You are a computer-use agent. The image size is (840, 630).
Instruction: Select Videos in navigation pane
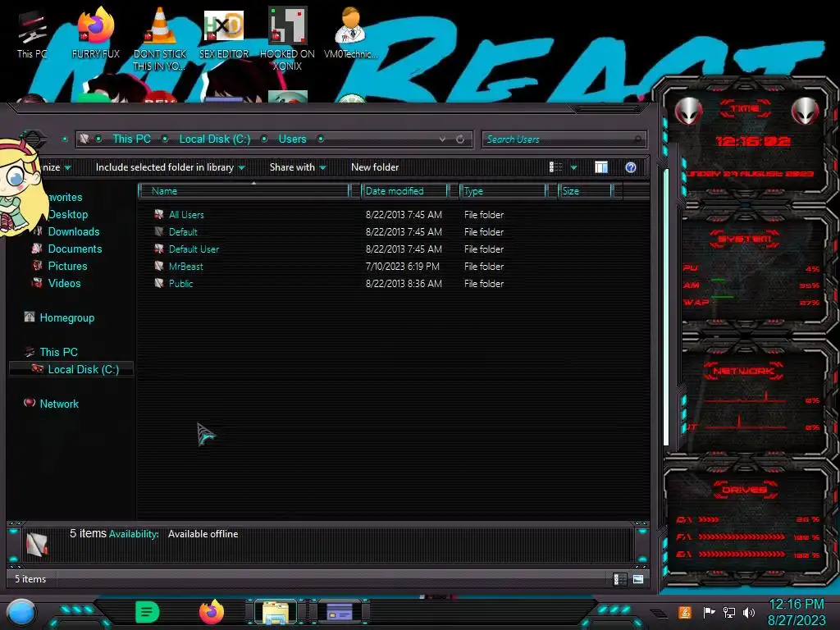pos(64,283)
